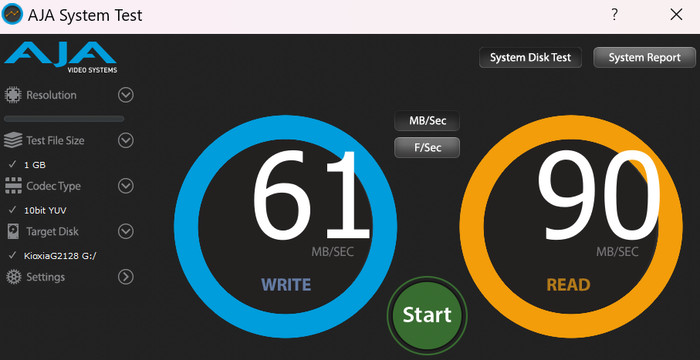Click the Codec Type film icon

(13, 186)
